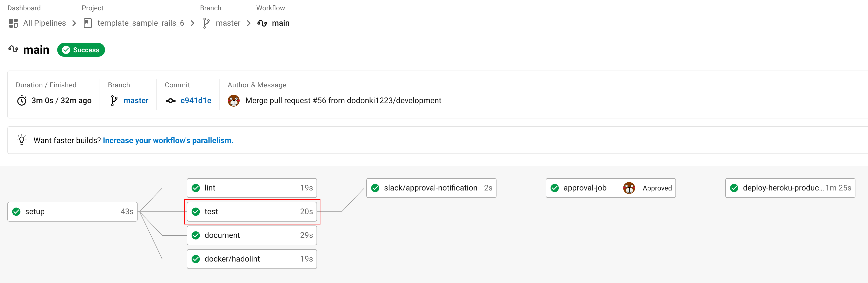Open template_sample_rails_6 project breadcrumb
This screenshot has height=283, width=868.
(141, 23)
